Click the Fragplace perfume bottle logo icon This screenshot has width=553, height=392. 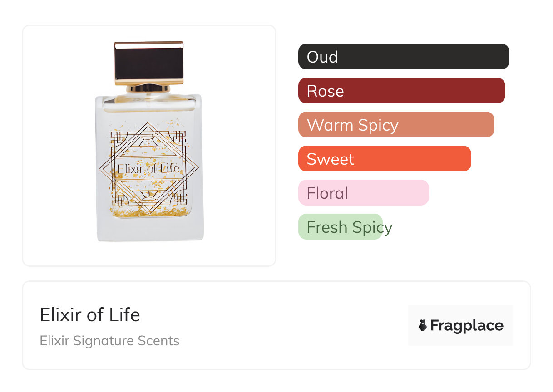[x=423, y=325]
